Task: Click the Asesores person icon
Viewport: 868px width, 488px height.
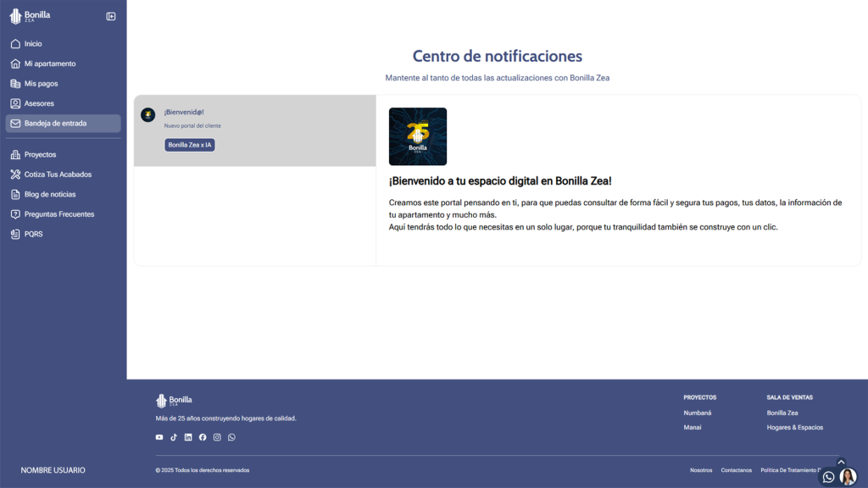Action: tap(15, 103)
